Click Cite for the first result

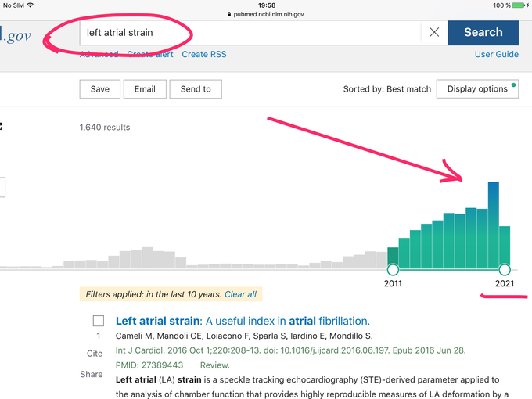[x=95, y=354]
